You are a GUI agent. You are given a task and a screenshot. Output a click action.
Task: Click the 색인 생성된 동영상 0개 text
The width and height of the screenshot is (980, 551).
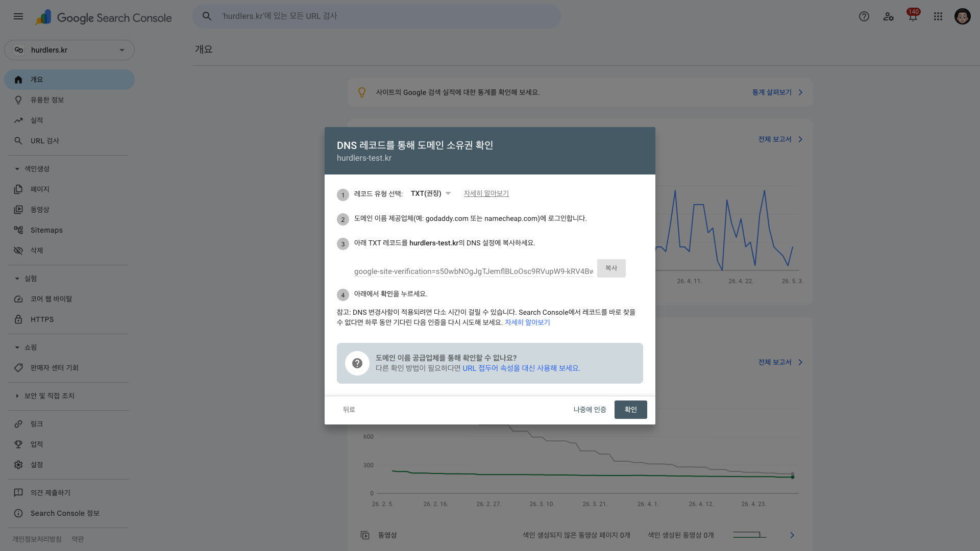[681, 535]
